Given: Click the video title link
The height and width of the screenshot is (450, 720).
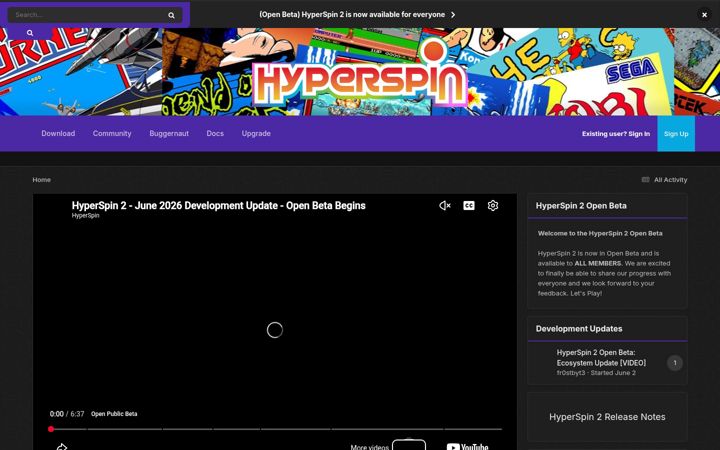Looking at the screenshot, I should [219, 206].
